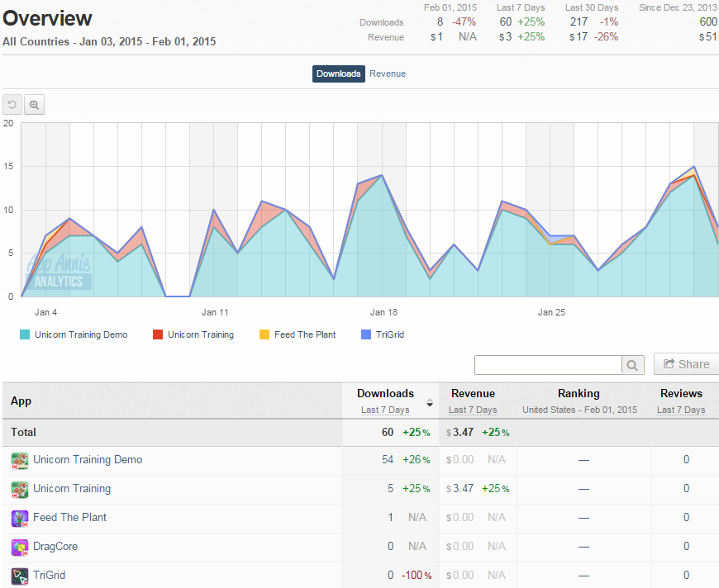Open the Unicorn Training Demo app icon
719x588 pixels.
(20, 460)
